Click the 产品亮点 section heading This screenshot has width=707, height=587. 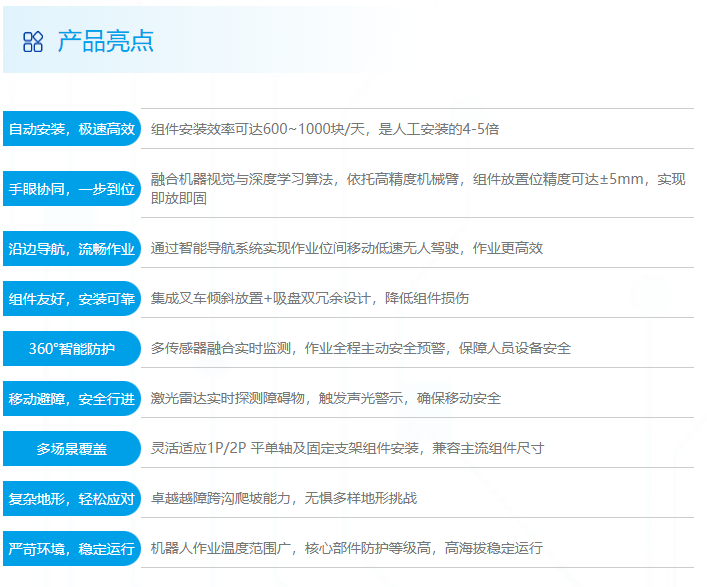coord(105,41)
